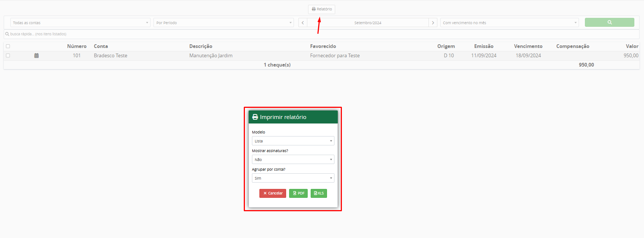Export report as PDF

298,193
